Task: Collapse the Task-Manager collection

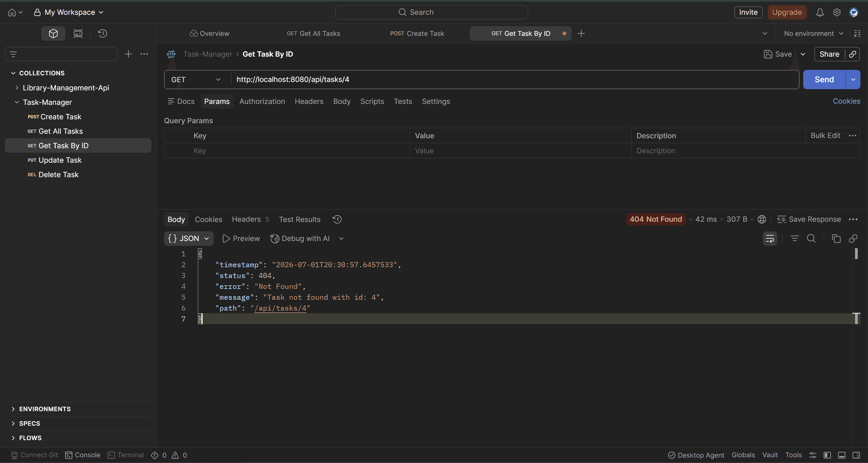Action: coord(17,102)
